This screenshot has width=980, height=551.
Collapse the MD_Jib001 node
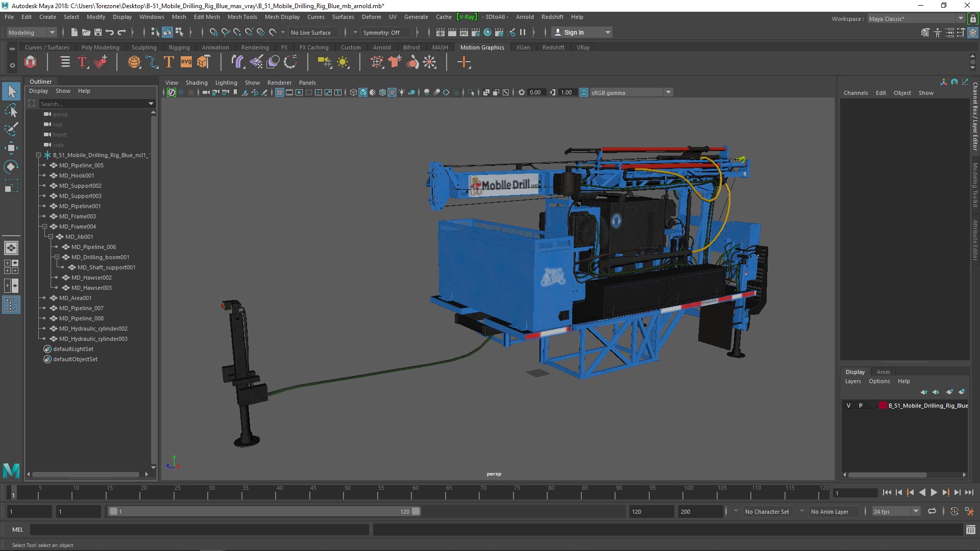51,237
